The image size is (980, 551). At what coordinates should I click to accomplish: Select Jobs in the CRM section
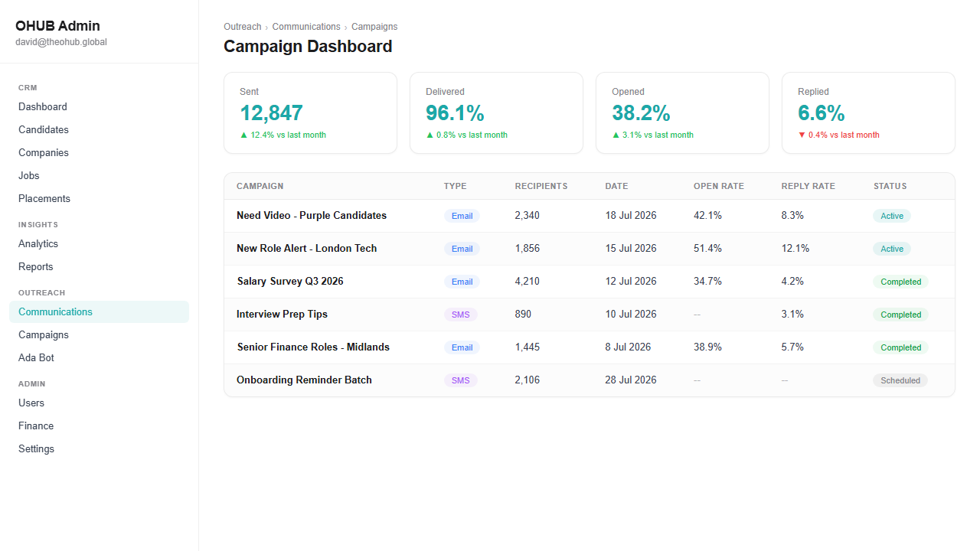pos(99,176)
